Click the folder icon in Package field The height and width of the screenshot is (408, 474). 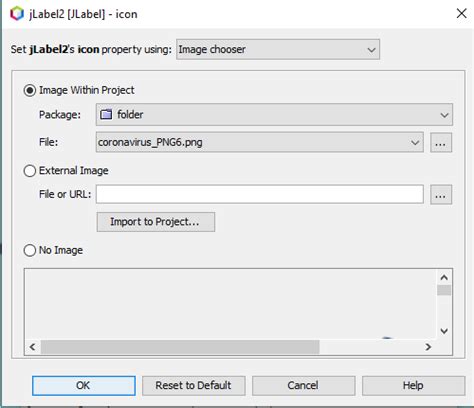(x=106, y=115)
